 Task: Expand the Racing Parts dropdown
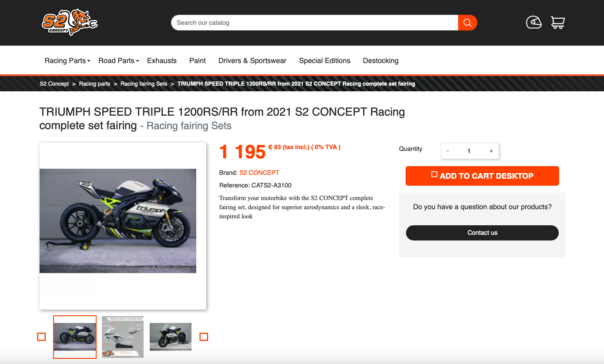(67, 60)
